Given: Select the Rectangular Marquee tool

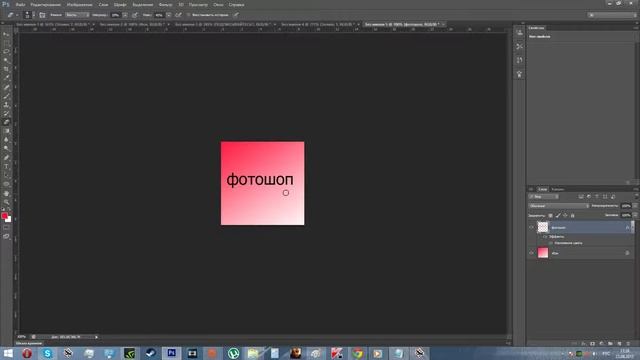Looking at the screenshot, I should [x=6, y=43].
